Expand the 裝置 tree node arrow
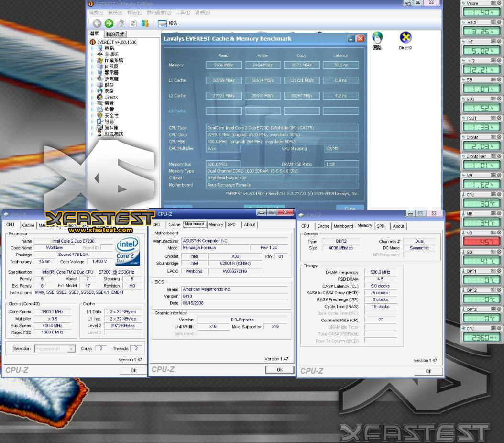Viewport: 504px width, 443px height. [x=93, y=103]
